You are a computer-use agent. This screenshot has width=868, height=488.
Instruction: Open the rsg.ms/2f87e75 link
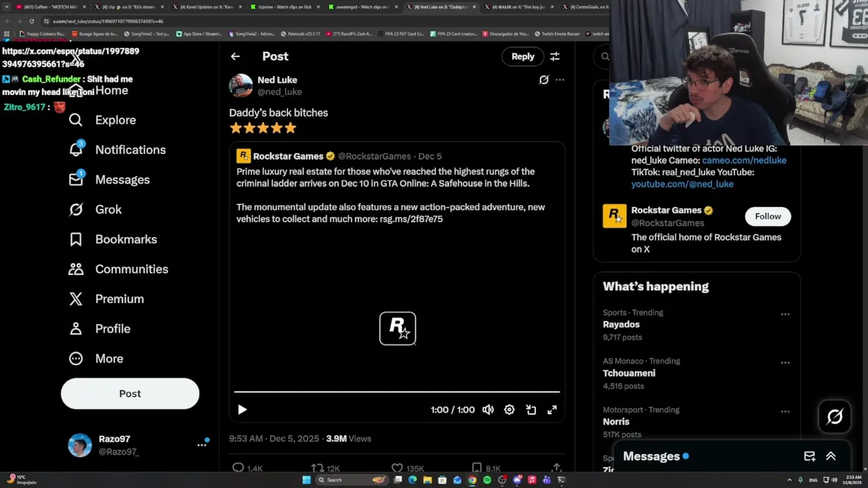point(411,219)
